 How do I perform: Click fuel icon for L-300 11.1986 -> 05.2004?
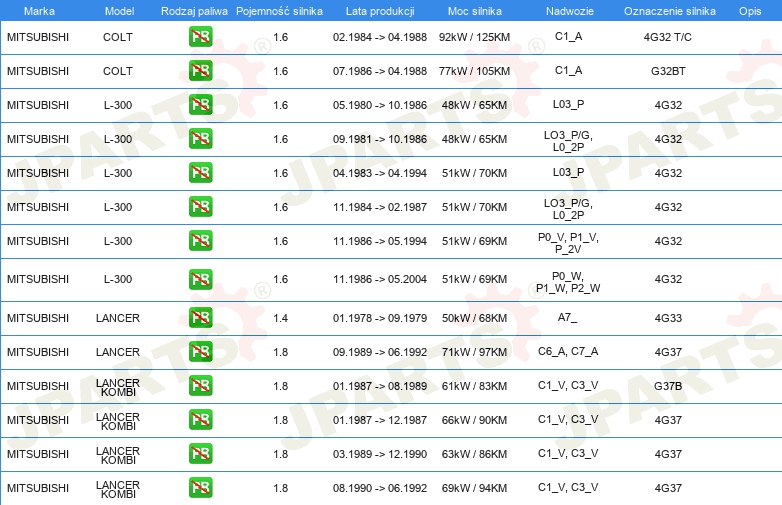200,279
